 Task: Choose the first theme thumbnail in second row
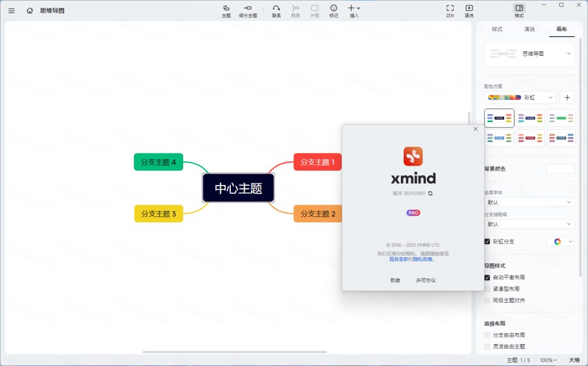pyautogui.click(x=499, y=138)
